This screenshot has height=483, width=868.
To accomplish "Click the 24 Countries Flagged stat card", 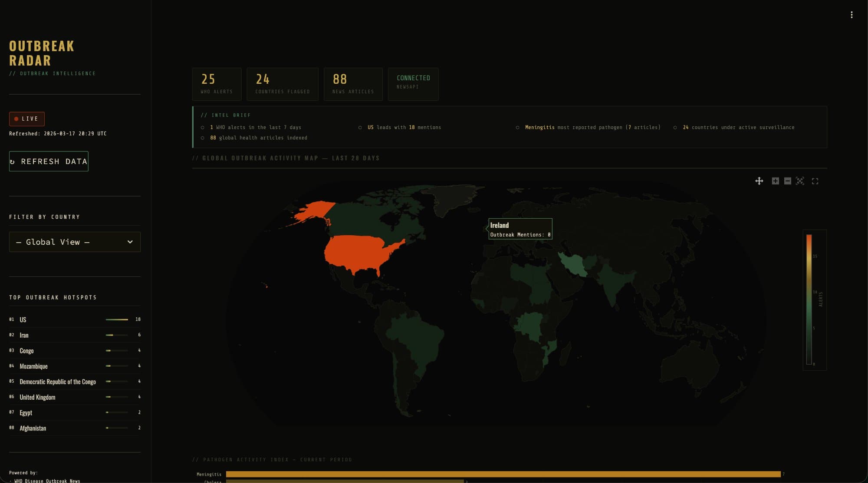I will 282,84.
